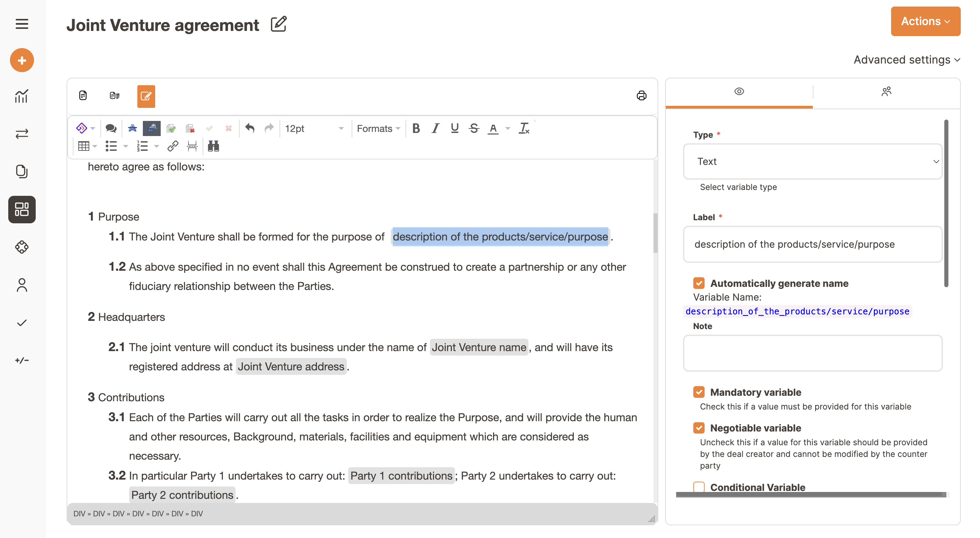Select the templates grid sidebar icon
This screenshot has height=538, width=980.
[x=22, y=210]
